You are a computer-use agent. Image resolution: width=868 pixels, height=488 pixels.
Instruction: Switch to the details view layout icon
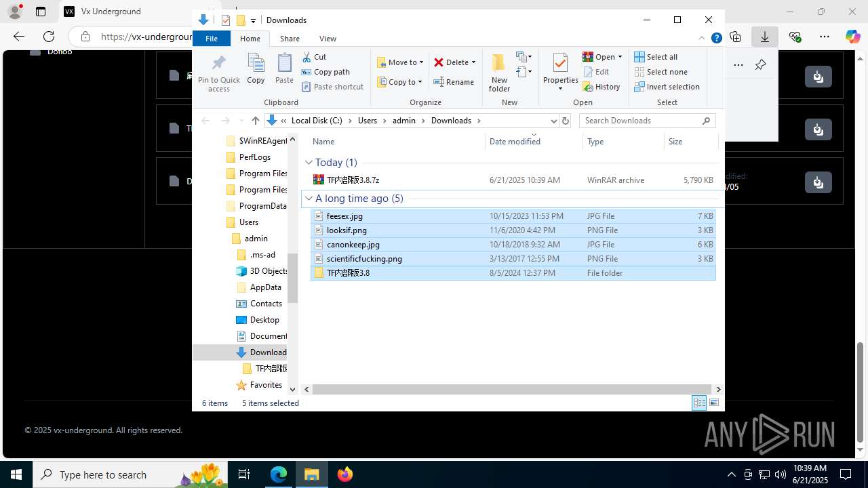pos(699,403)
